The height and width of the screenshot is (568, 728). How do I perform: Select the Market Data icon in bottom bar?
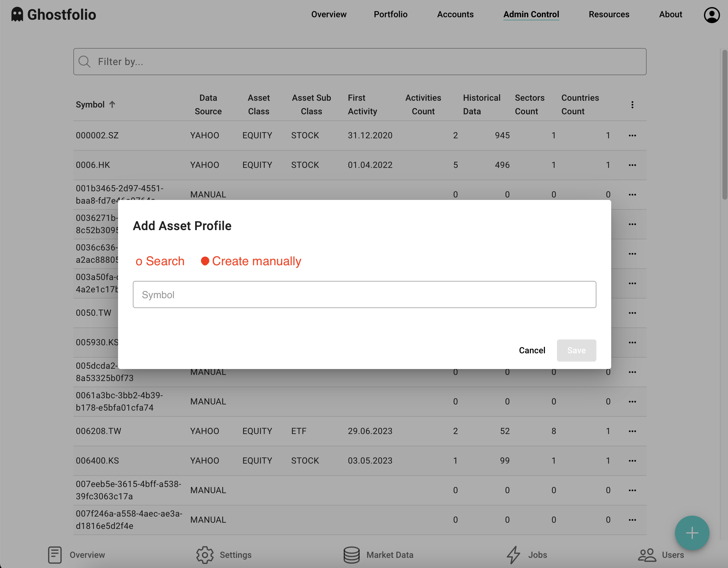coord(352,554)
